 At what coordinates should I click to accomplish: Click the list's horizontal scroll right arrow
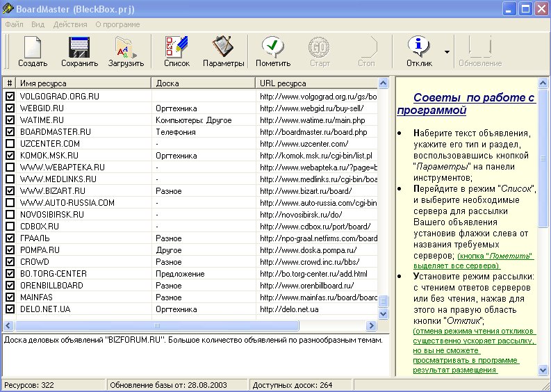(371, 325)
